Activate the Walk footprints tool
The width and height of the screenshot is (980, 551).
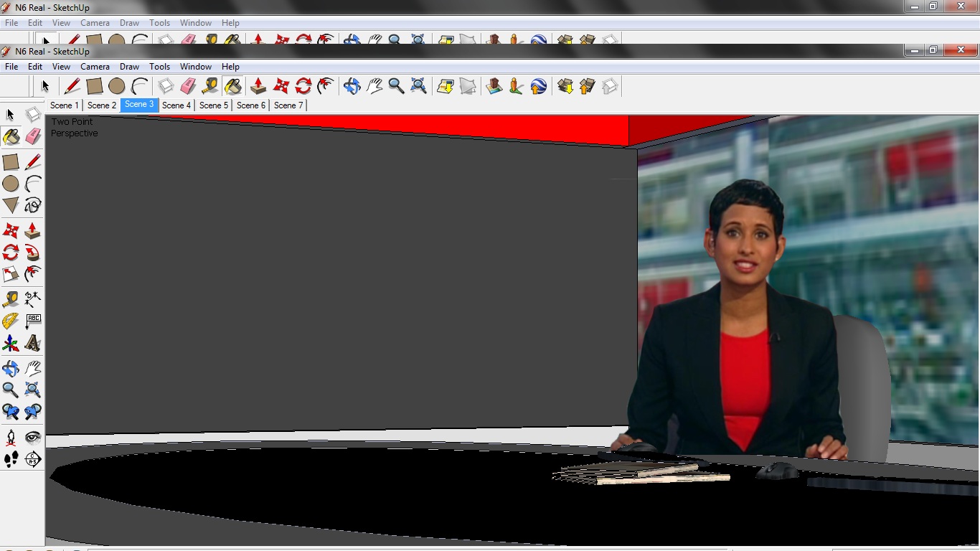pyautogui.click(x=11, y=459)
